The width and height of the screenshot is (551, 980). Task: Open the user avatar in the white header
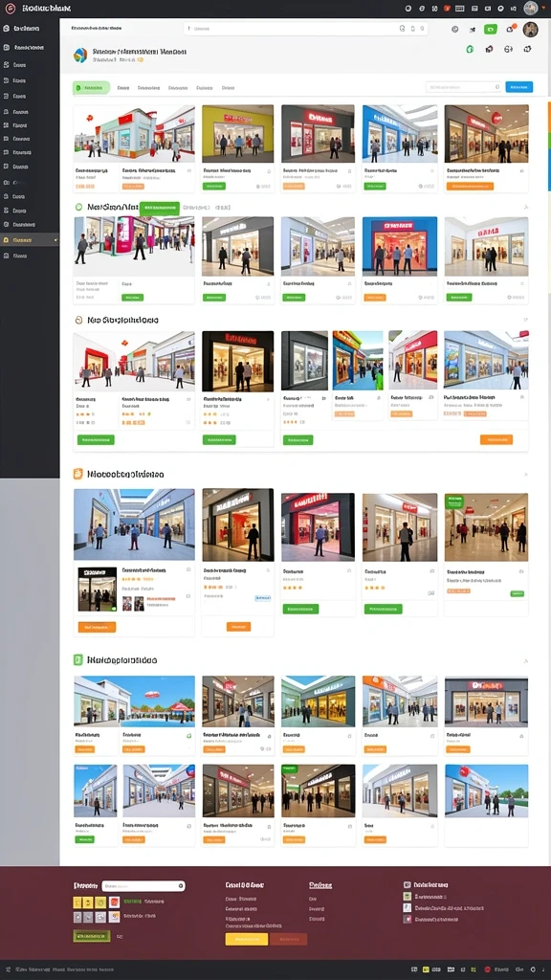click(x=530, y=30)
